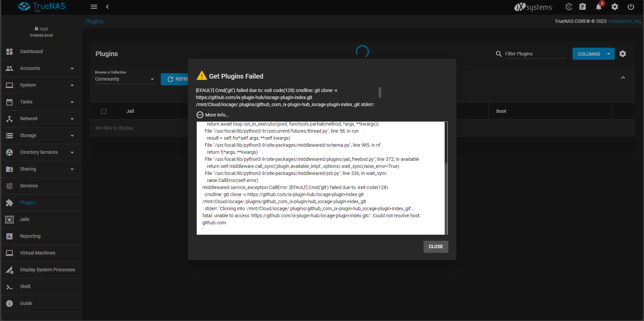Click the Virtual Machines monitor icon
The height and width of the screenshot is (321, 644).
tap(9, 253)
